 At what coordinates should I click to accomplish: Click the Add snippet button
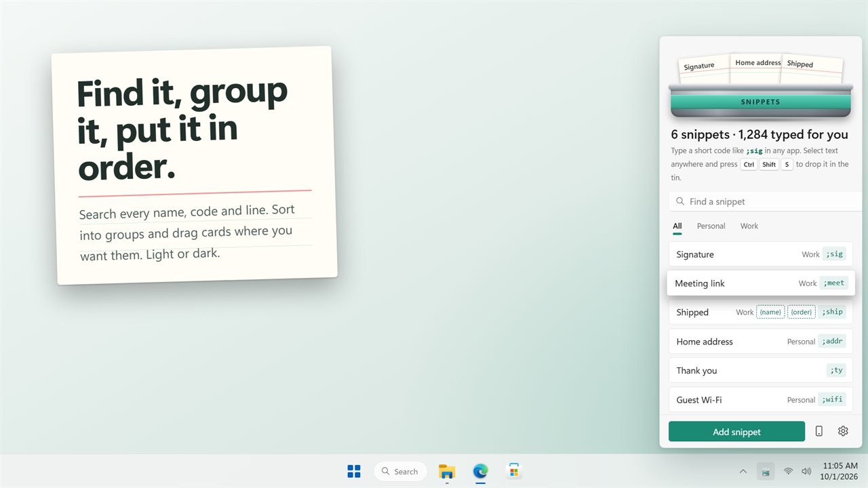pyautogui.click(x=736, y=432)
